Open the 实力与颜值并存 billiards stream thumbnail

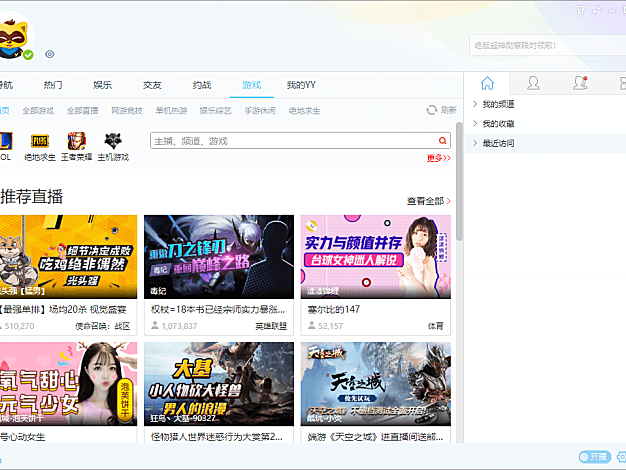coord(376,257)
